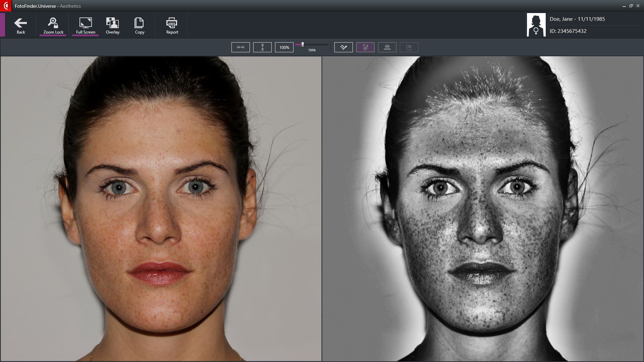Select the move/arrow pointer tool
The height and width of the screenshot is (362, 644).
[343, 47]
